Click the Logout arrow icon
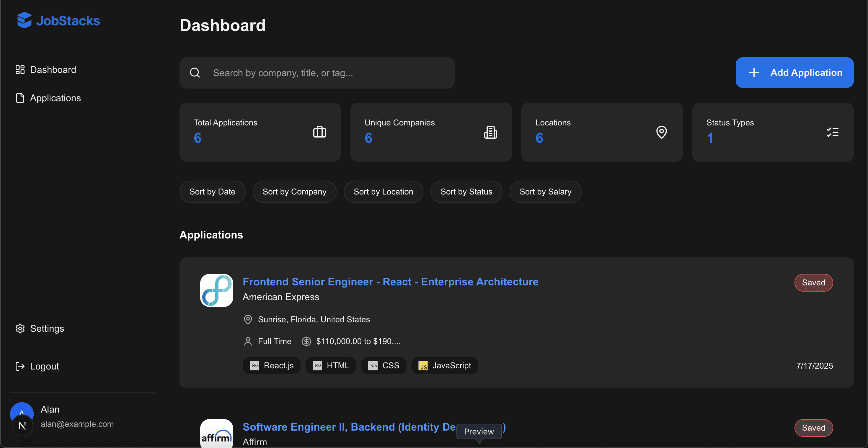Viewport: 868px width, 448px height. point(20,366)
